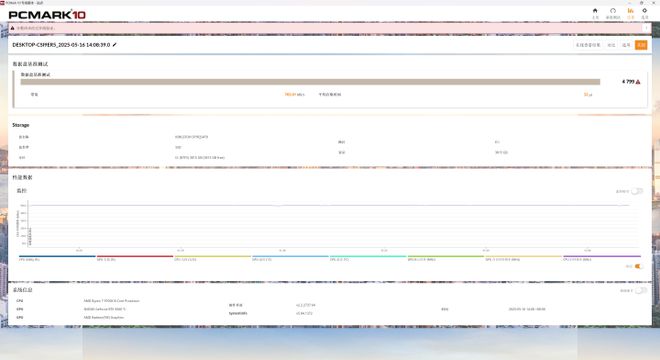The width and height of the screenshot is (660, 360).
Task: Select the dark blue CPU legend swatch
Action: click(57, 256)
